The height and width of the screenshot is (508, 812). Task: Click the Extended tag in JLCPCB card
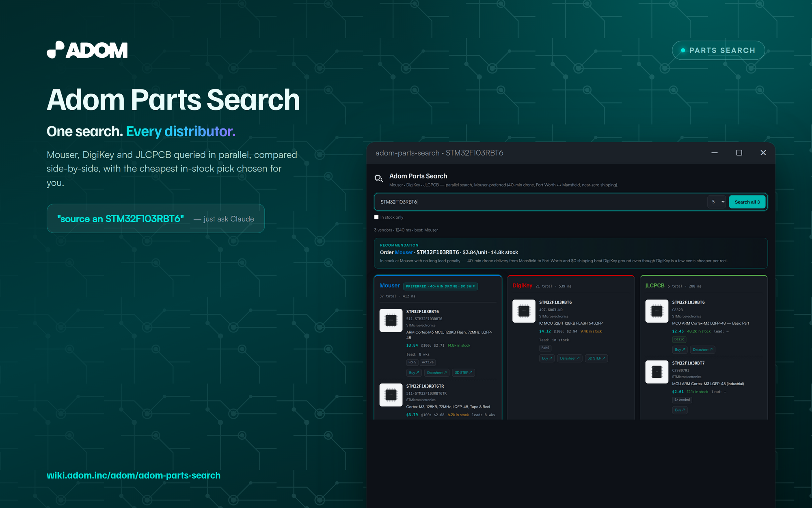[x=682, y=400]
